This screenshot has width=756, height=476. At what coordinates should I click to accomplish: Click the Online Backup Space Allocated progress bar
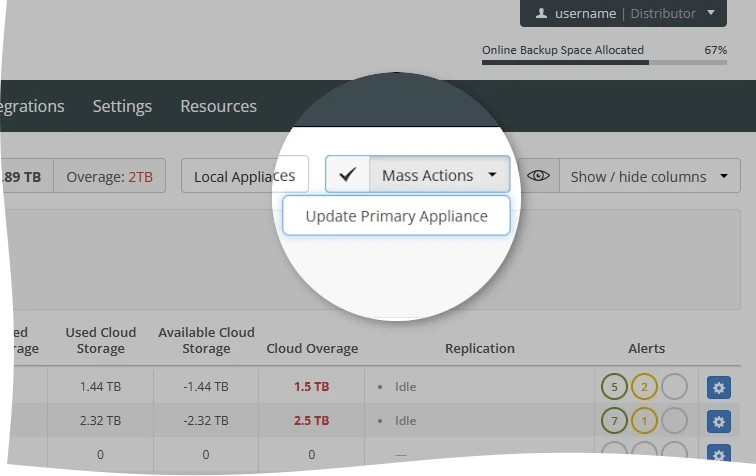(x=604, y=62)
